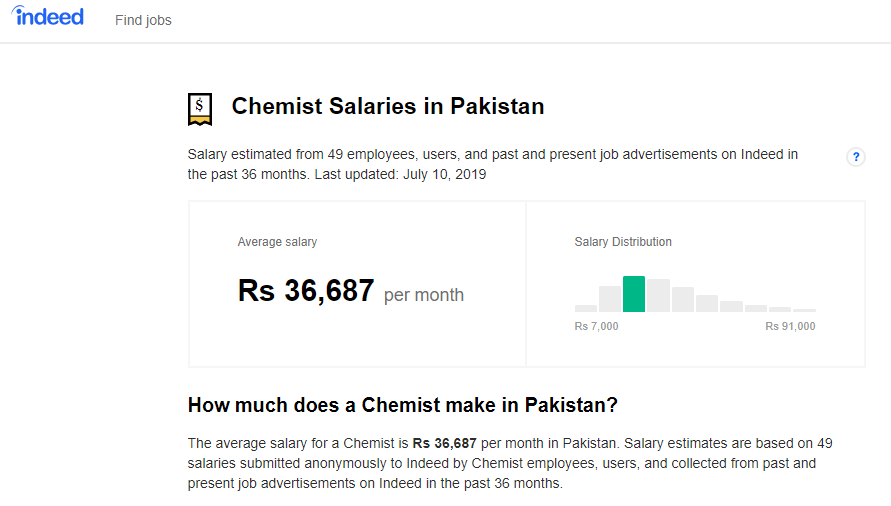This screenshot has width=891, height=506.
Task: Click the fifth bar in the salary histogram
Action: click(683, 300)
